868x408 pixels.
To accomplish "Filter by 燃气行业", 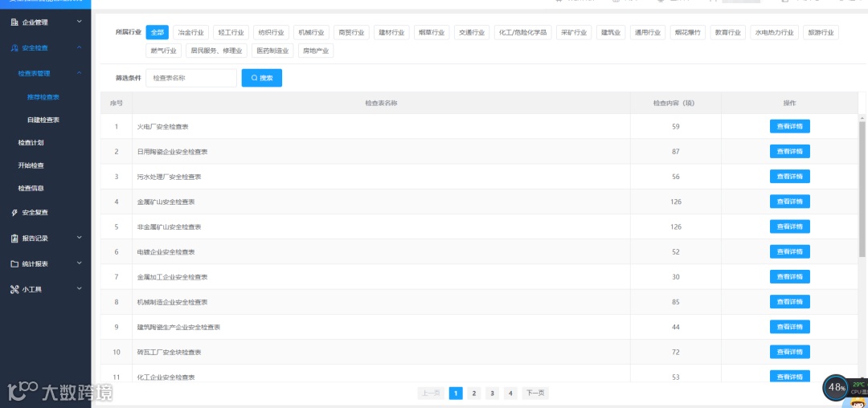I will coord(163,51).
